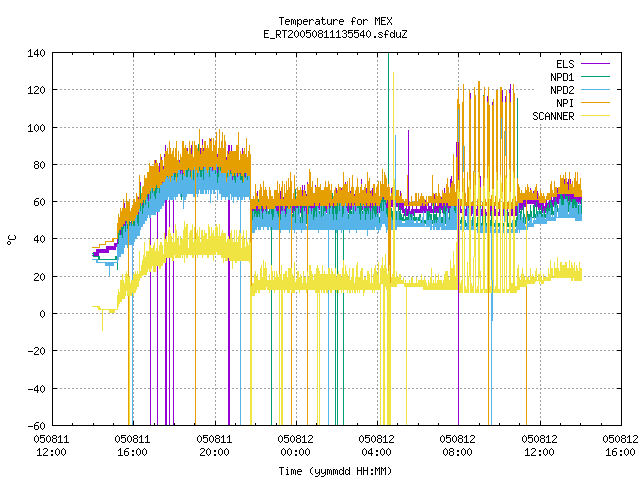This screenshot has width=640, height=480.
Task: Click the purple ELS legend line sample
Action: (595, 64)
